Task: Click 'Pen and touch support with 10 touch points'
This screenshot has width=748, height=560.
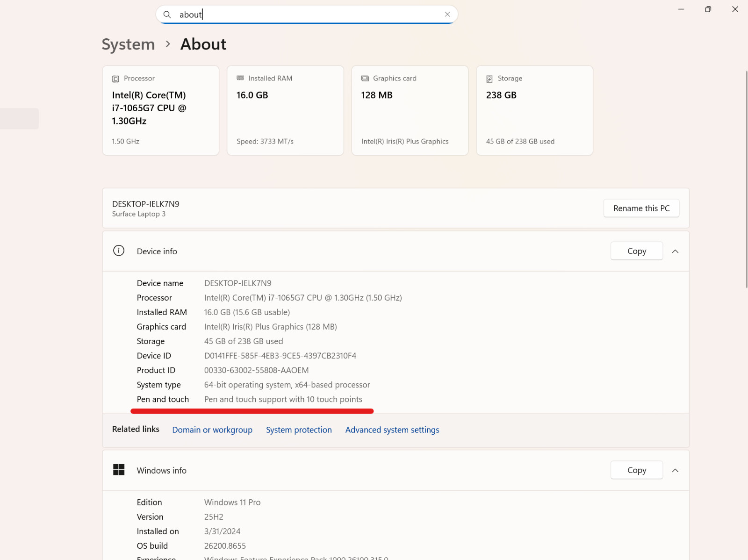Action: pos(283,399)
